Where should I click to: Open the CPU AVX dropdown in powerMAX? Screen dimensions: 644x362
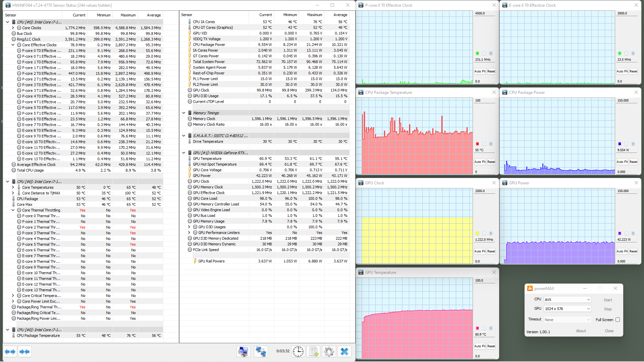567,300
